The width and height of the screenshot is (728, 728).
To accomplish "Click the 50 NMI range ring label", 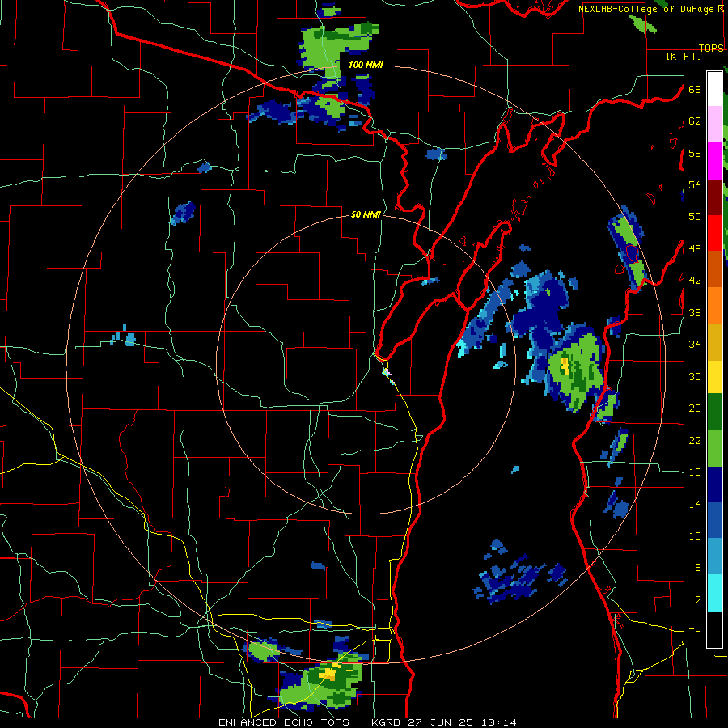I will [x=366, y=214].
